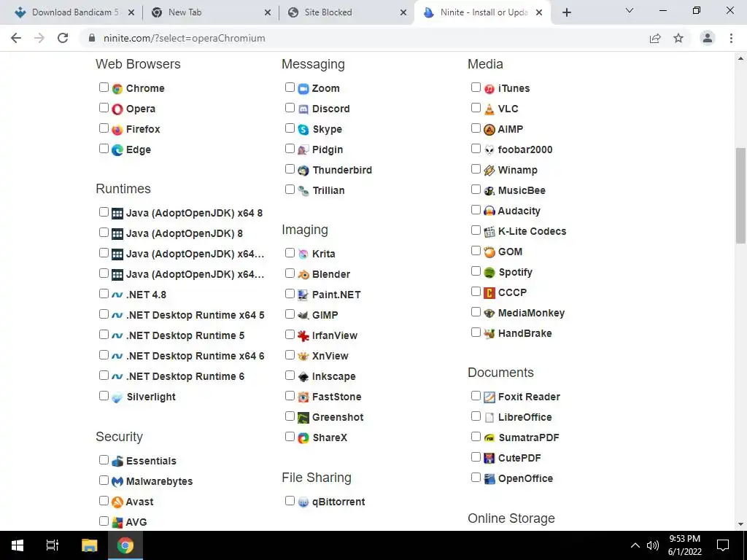Switch to the Download Bandicam tab

pos(74,12)
